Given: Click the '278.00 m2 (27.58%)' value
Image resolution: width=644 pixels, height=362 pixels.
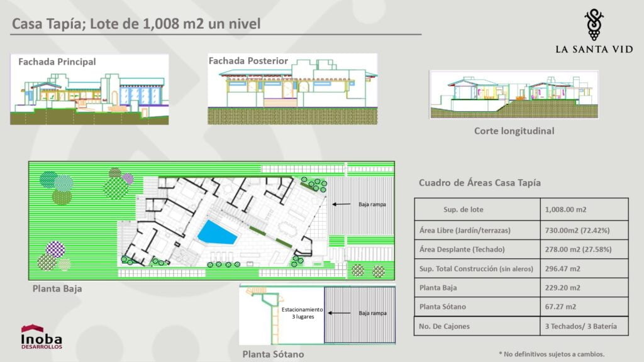Looking at the screenshot, I should (x=579, y=249).
